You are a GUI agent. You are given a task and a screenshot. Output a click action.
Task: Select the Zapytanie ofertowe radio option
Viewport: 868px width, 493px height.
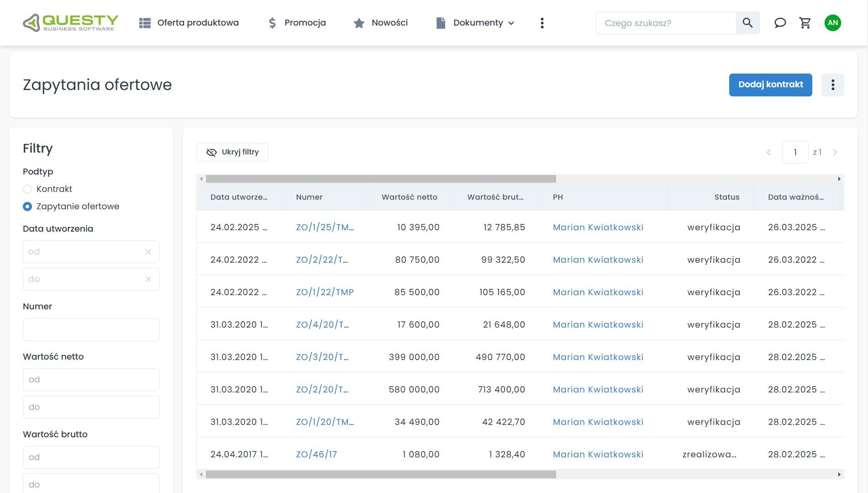27,207
